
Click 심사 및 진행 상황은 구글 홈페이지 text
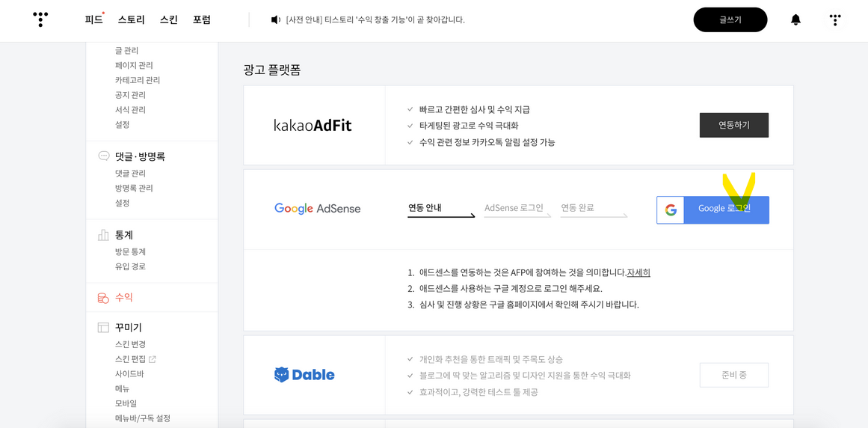click(529, 305)
